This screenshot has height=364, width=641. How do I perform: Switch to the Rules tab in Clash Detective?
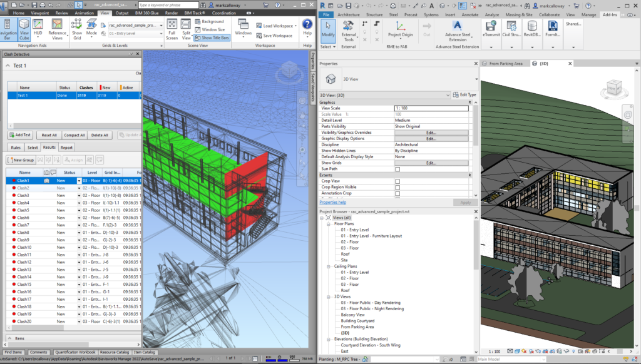tap(16, 148)
